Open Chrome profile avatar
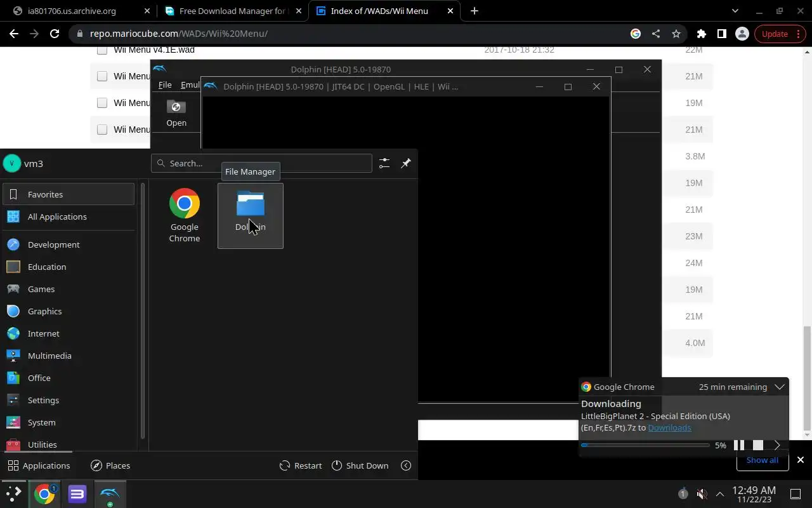This screenshot has height=508, width=812. point(742,34)
